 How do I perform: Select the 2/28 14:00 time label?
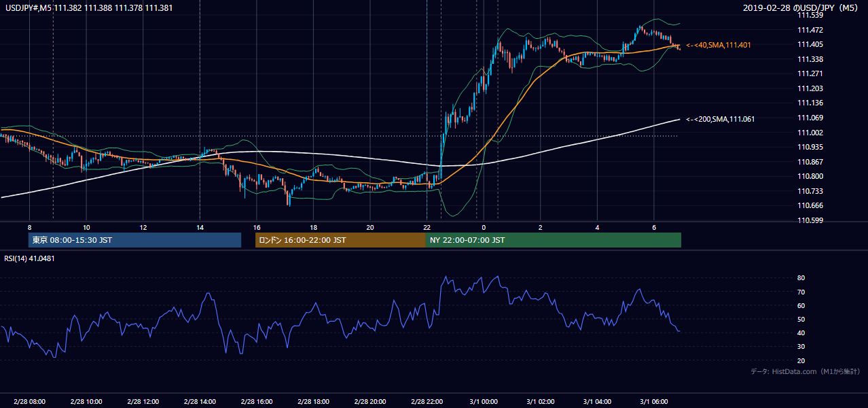click(x=200, y=401)
